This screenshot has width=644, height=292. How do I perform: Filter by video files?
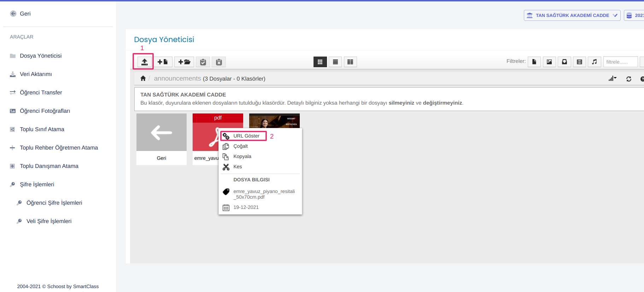[x=579, y=62]
